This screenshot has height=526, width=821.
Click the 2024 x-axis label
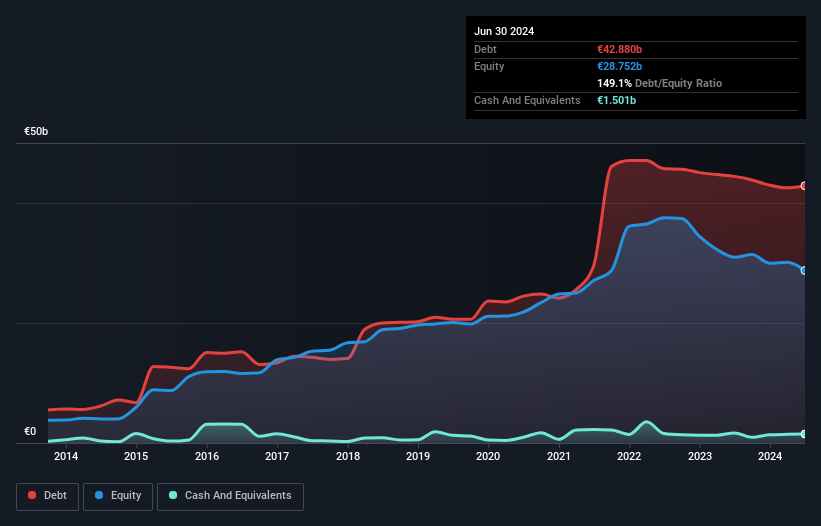click(770, 456)
